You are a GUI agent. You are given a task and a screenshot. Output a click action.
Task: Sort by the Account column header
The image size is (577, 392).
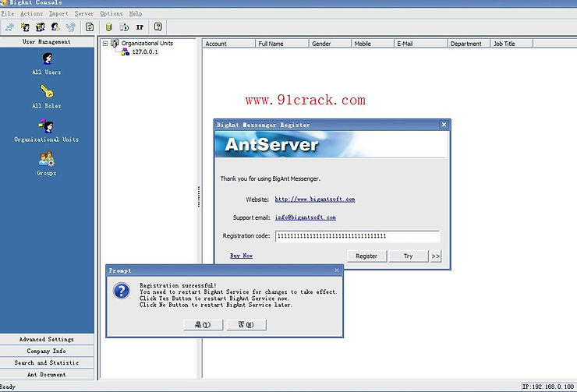click(229, 44)
